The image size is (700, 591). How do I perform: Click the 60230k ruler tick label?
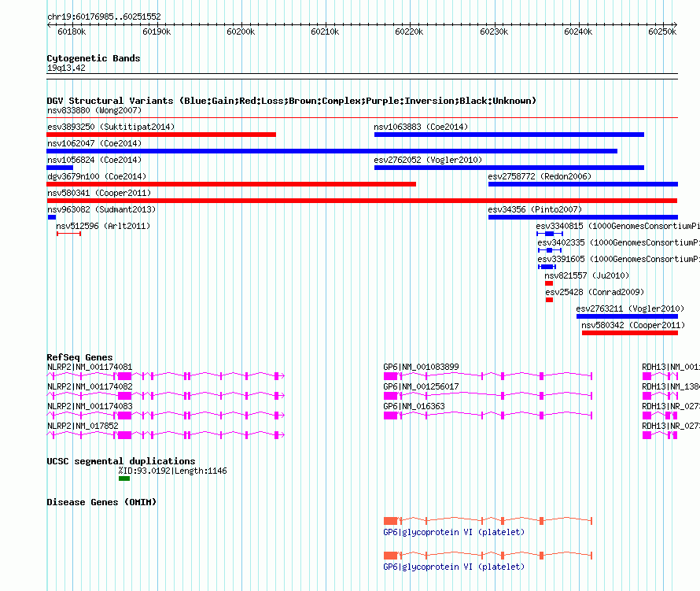coord(494,31)
